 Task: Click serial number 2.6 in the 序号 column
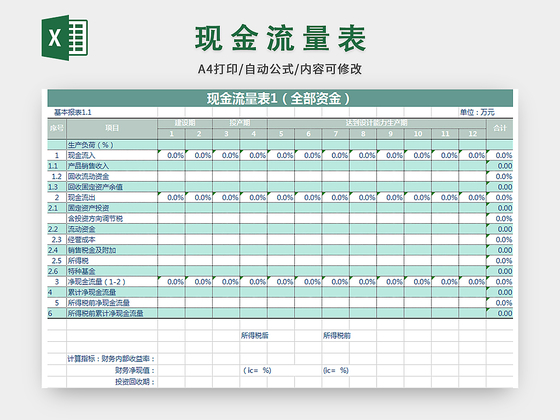click(x=53, y=271)
